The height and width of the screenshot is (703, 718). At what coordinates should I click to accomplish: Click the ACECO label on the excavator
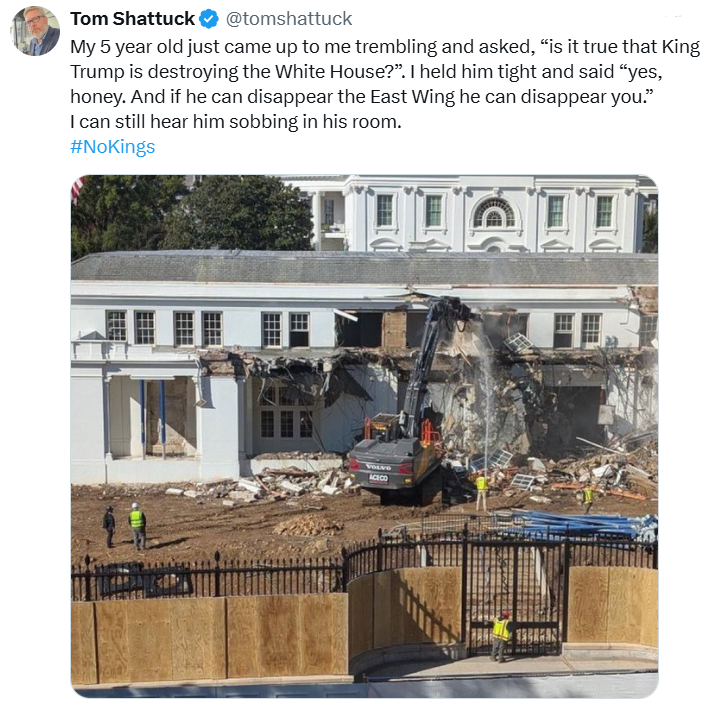379,478
